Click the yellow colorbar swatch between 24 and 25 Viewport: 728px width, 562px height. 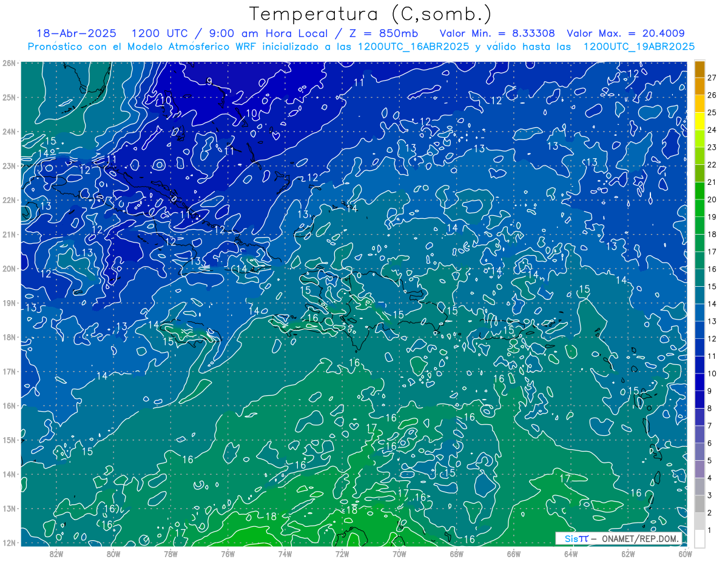[700, 121]
